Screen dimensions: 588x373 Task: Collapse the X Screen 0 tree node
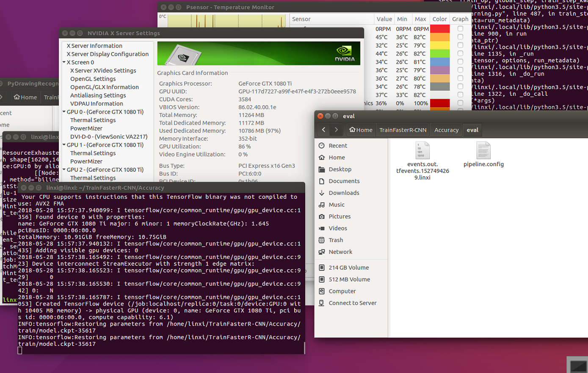(64, 62)
